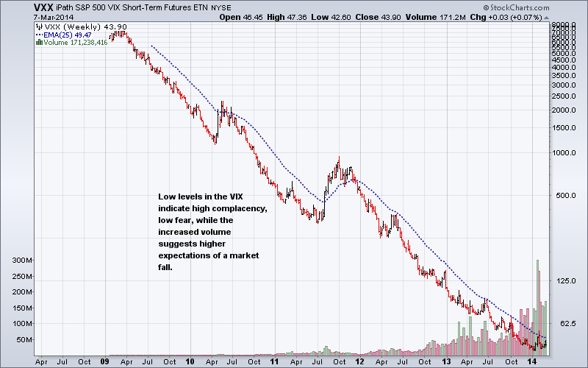Select the Volume 171,238,416 legend entry
588x368 pixels.
coord(76,43)
